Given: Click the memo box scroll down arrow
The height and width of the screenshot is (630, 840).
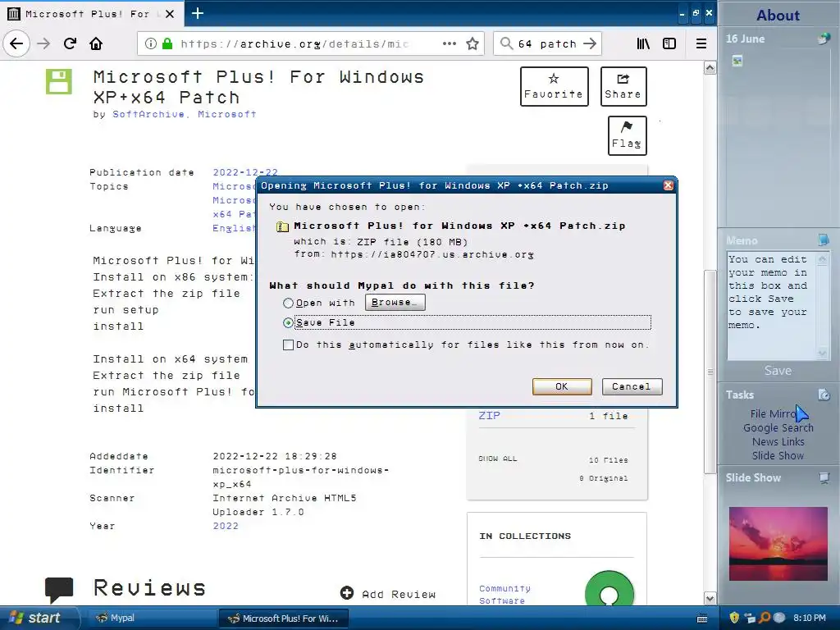Looking at the screenshot, I should click(822, 353).
